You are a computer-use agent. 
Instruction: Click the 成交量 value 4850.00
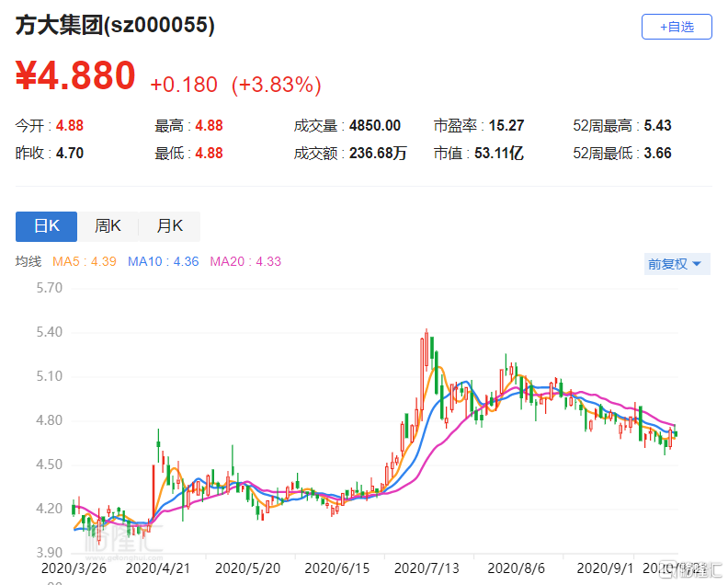375,125
